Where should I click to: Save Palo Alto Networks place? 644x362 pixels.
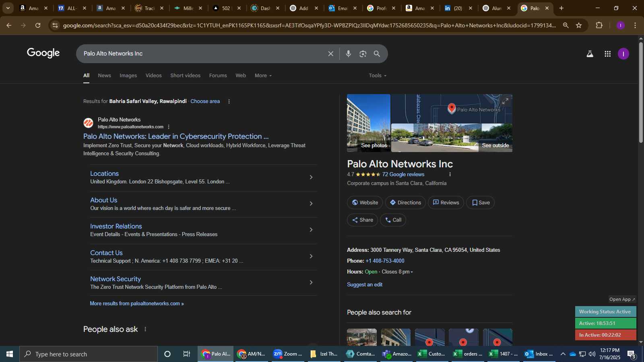pos(481,203)
